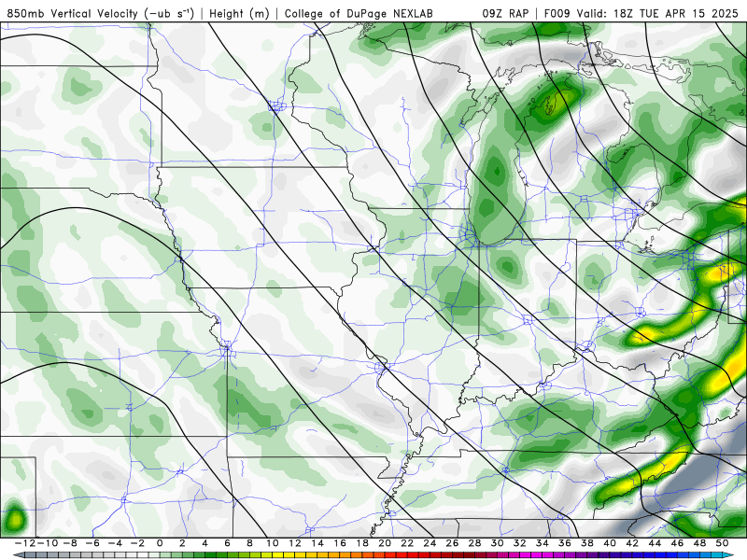Click the '-2' color scale label
Screen dimensions: 747x560
tap(137, 543)
